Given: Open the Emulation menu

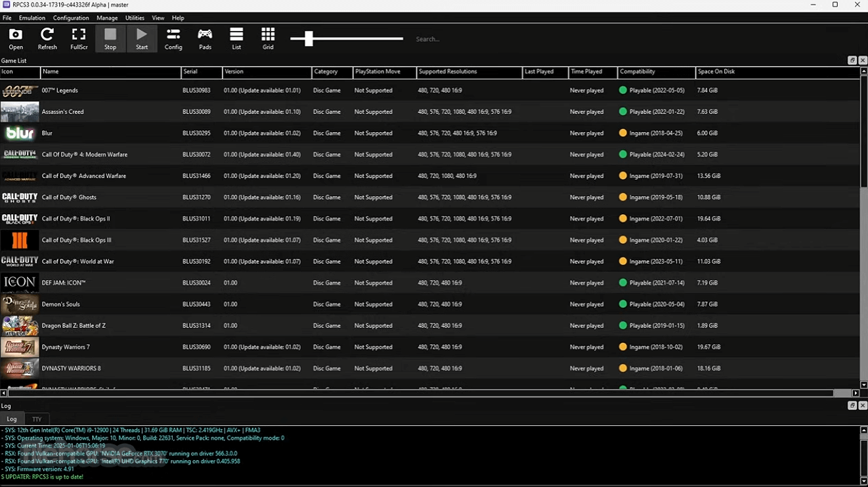Looking at the screenshot, I should [x=32, y=18].
